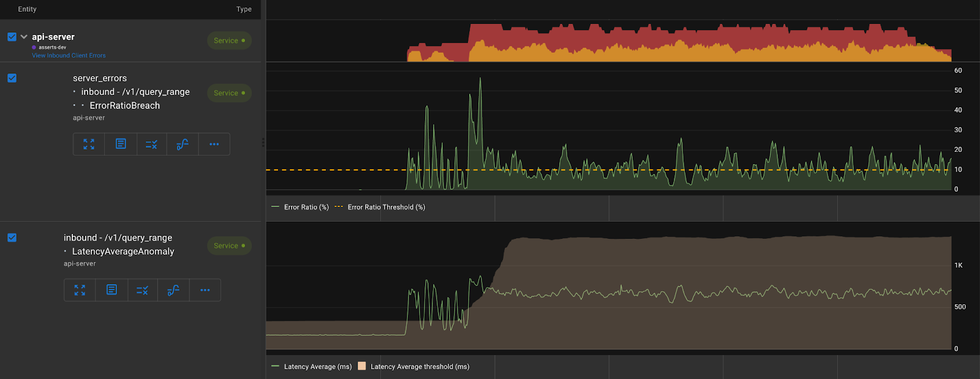The image size is (980, 379).
Task: Click filter-clear icon in server_errors row
Action: (151, 144)
